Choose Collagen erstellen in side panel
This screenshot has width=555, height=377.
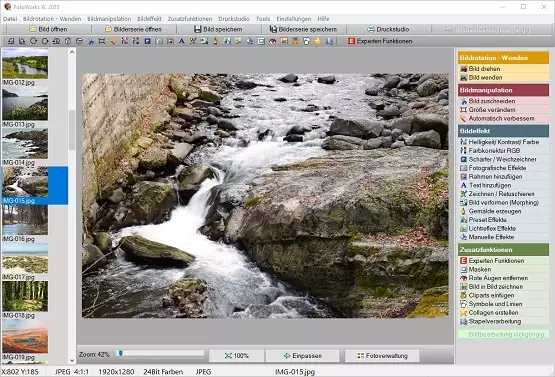503,313
